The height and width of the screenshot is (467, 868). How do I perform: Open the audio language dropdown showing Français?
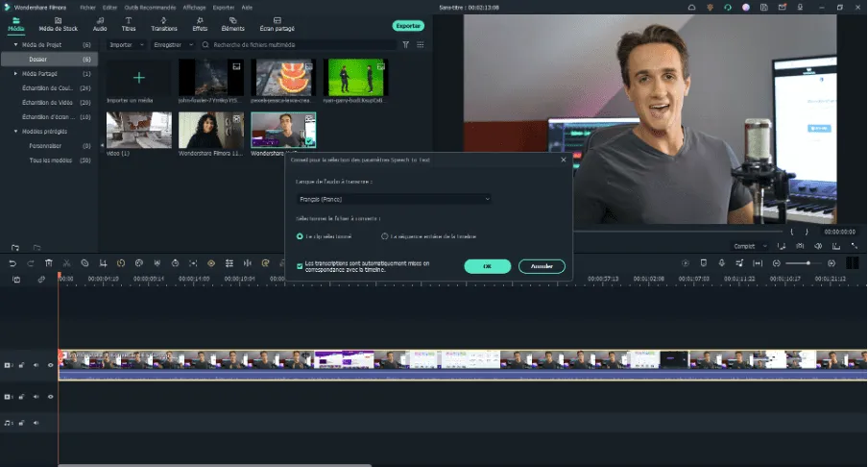(394, 199)
